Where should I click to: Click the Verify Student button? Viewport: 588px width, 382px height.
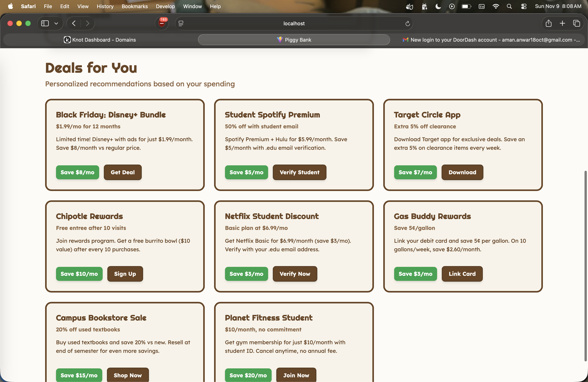[299, 172]
